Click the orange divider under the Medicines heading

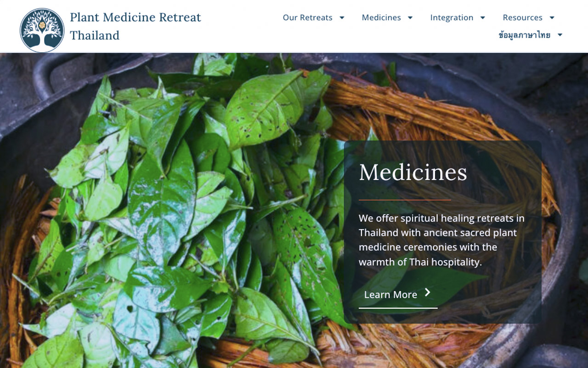click(x=405, y=200)
